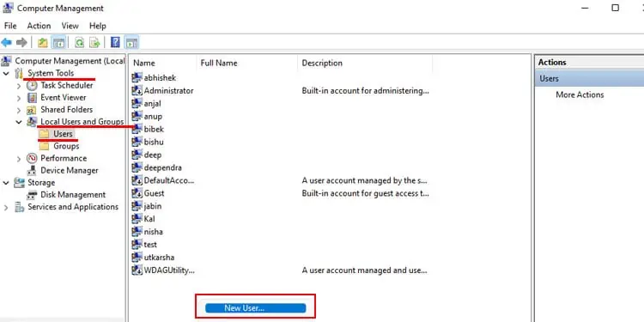This screenshot has width=644, height=322.
Task: Select user deep in the list
Action: [153, 155]
